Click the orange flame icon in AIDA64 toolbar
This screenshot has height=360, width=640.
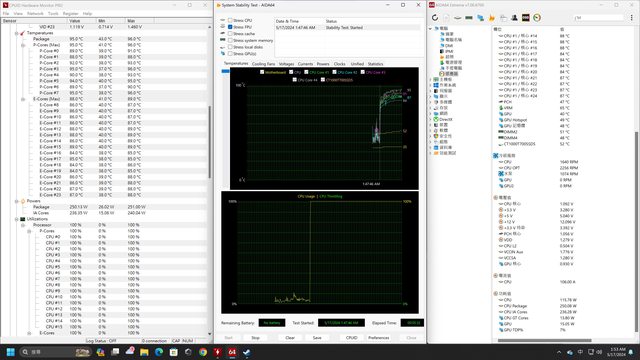pyautogui.click(x=492, y=18)
